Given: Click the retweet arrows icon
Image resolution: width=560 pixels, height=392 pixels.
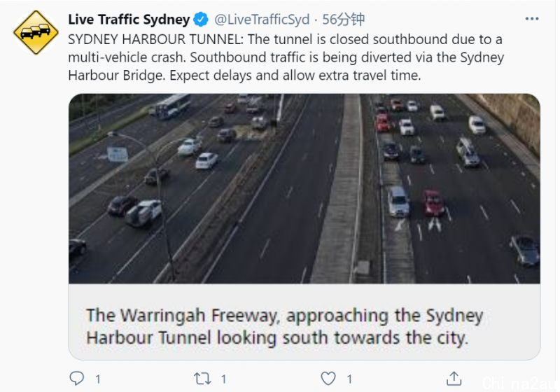Looking at the screenshot, I should (202, 379).
